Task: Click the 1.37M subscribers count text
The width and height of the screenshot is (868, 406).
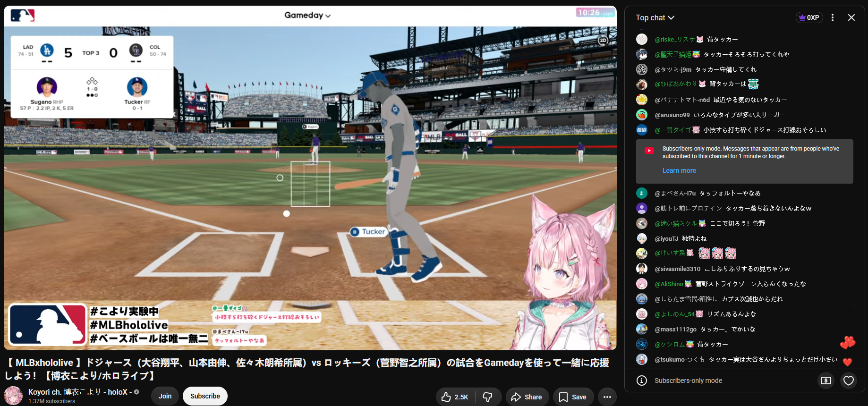Action: [51, 401]
